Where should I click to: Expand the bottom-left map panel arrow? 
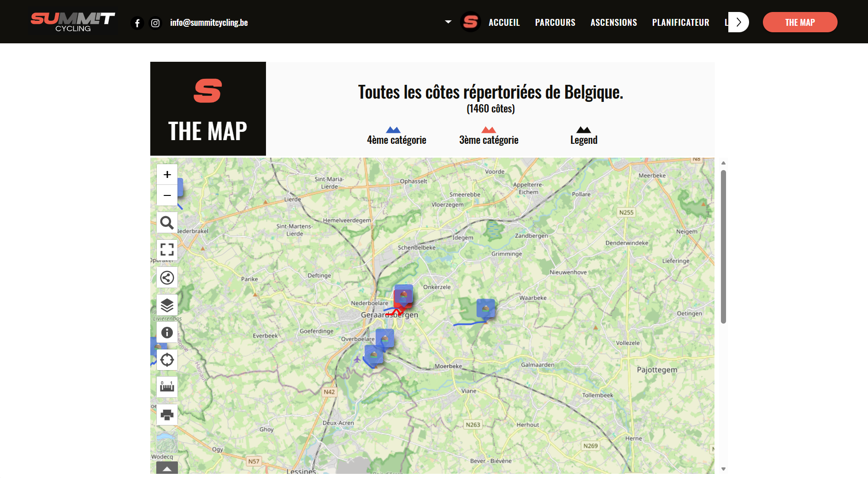[x=167, y=469]
